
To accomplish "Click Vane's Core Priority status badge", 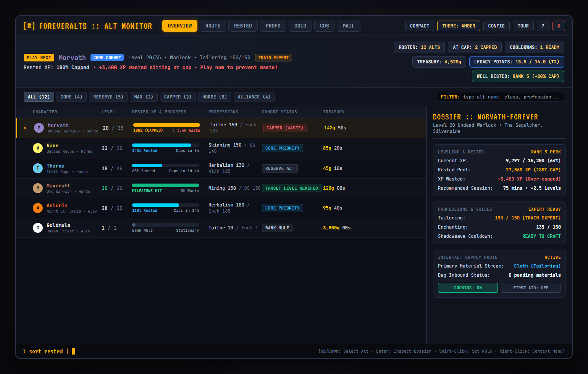I will (x=283, y=148).
